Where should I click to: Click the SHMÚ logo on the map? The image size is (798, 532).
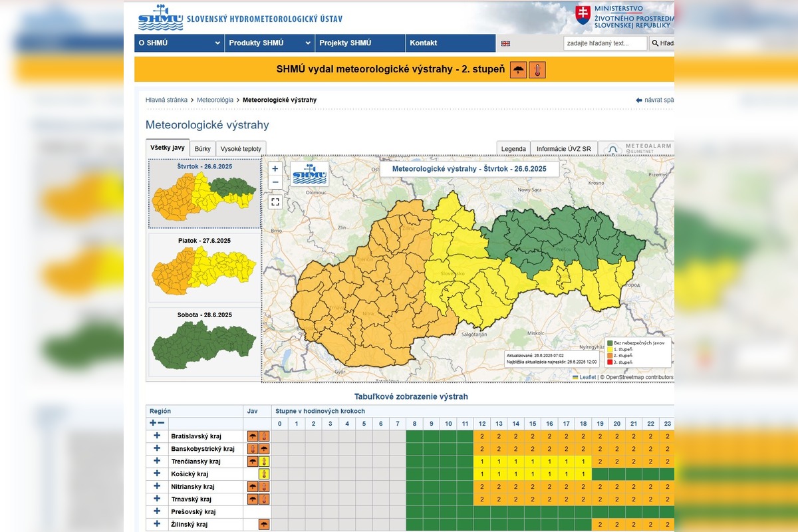(310, 174)
